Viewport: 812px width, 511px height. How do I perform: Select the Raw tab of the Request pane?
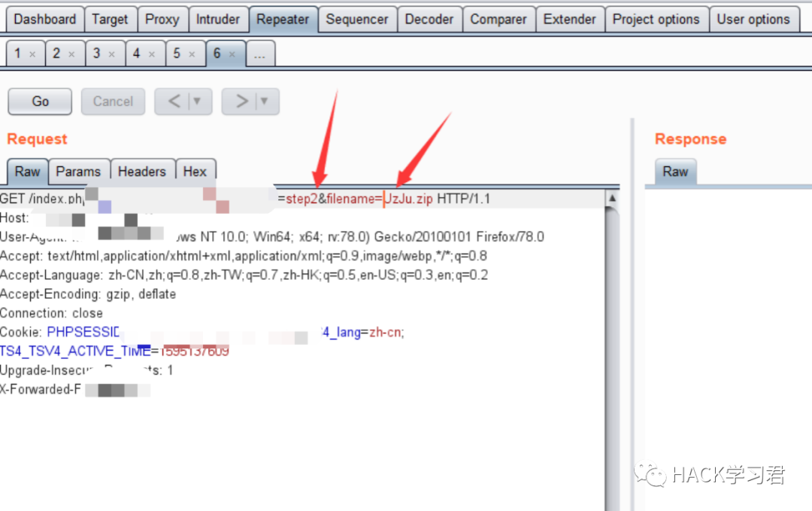point(28,172)
